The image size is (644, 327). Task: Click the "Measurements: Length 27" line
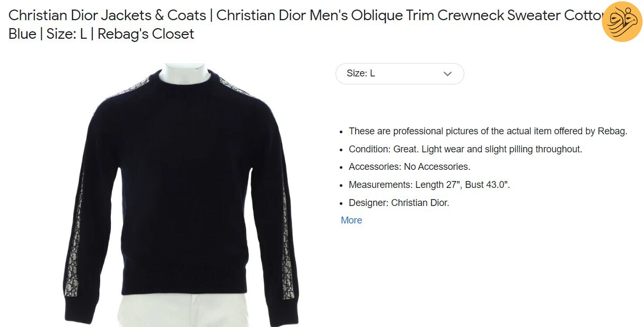click(x=429, y=185)
